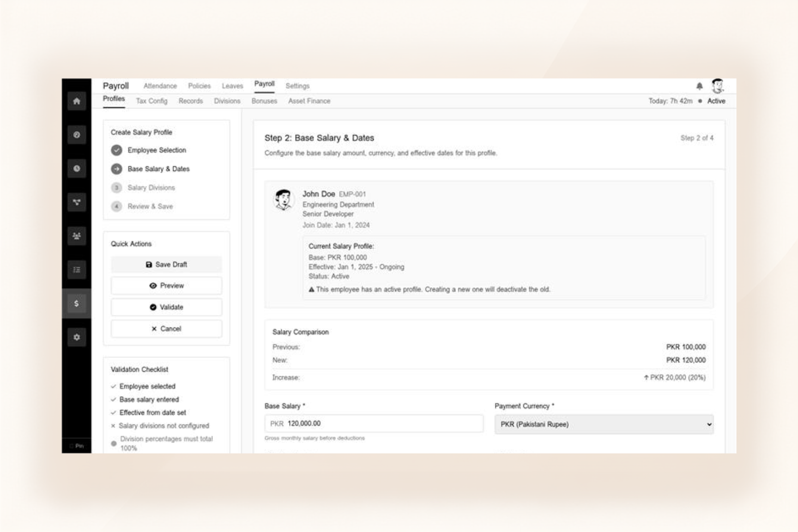Click step 4 Review & Save circle
Viewport: 798px width, 532px height.
pyautogui.click(x=116, y=206)
